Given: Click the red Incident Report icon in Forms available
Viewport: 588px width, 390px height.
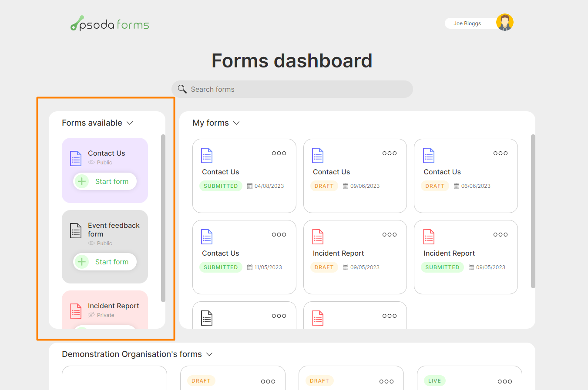Looking at the screenshot, I should coord(76,311).
